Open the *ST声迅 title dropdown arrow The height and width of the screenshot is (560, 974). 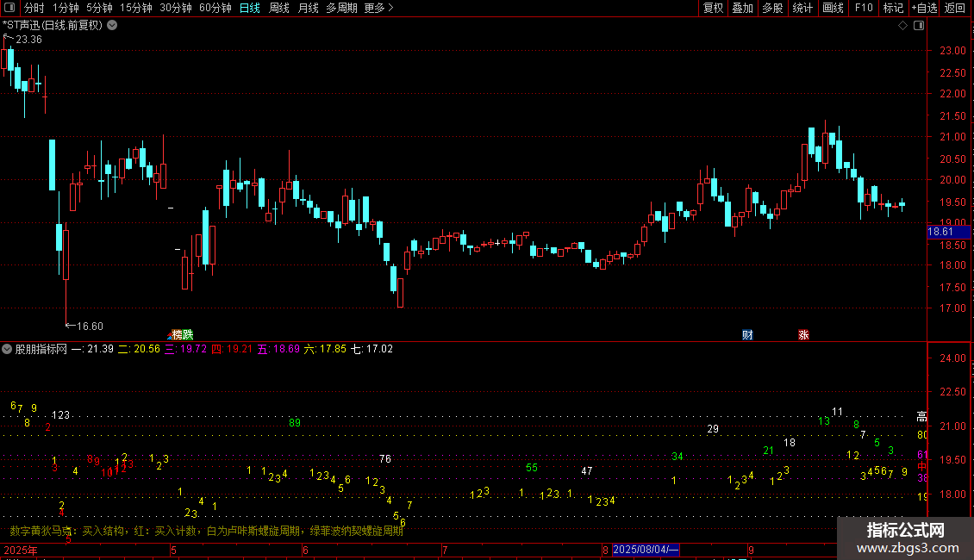pos(112,26)
